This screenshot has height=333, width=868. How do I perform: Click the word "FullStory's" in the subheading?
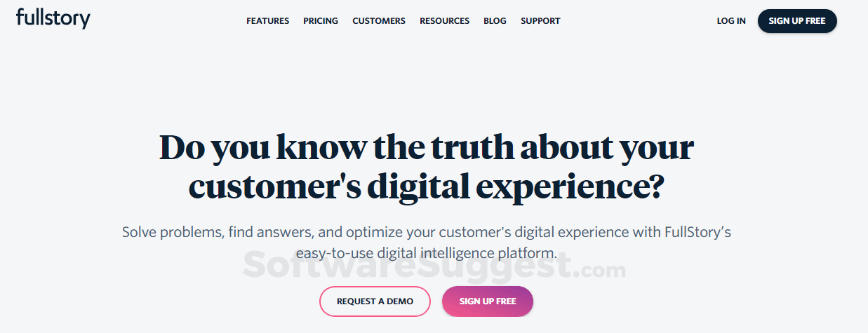697,232
